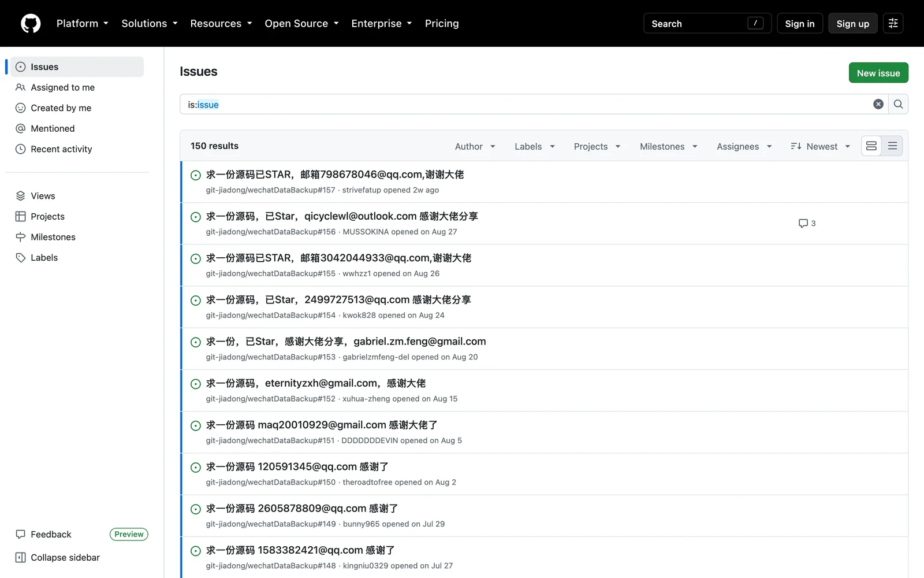Open Views in the sidebar
This screenshot has width=924, height=578.
(x=77, y=196)
